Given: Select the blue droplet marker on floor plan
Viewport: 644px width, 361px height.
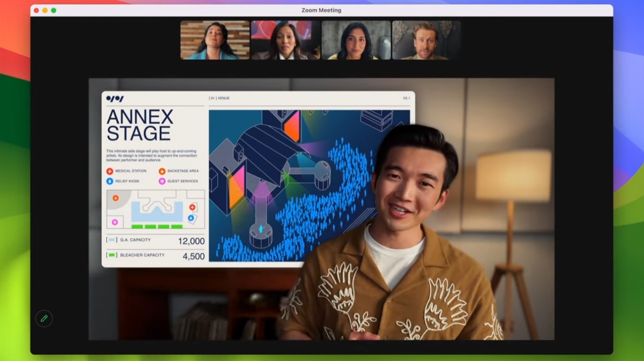Looking at the screenshot, I should pos(191,218).
